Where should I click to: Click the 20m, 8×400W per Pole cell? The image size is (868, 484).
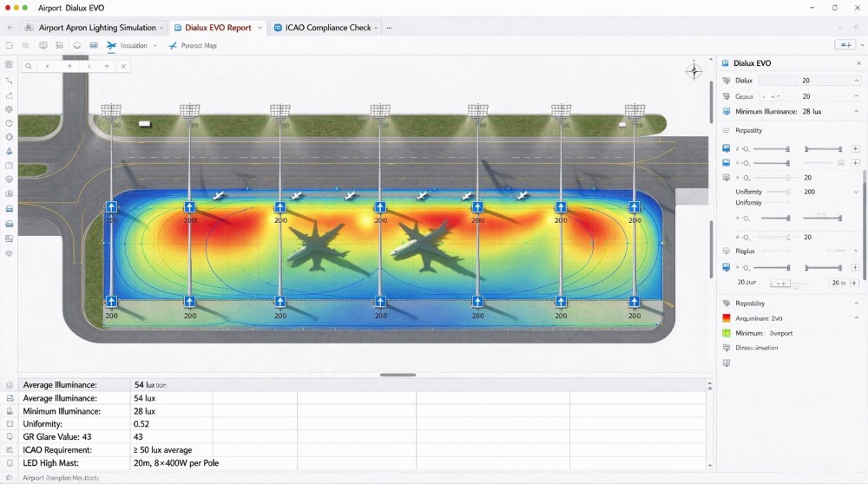click(176, 463)
